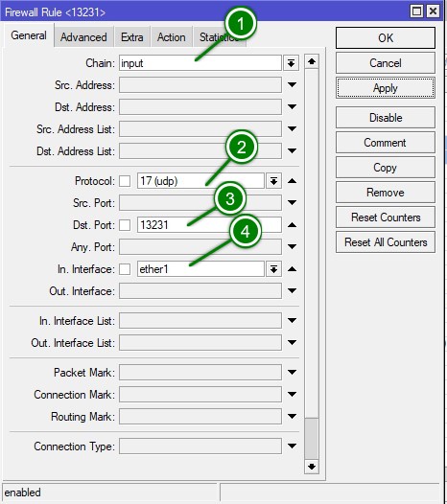
Task: Collapse the Dst. Port field arrow
Action: tap(292, 225)
